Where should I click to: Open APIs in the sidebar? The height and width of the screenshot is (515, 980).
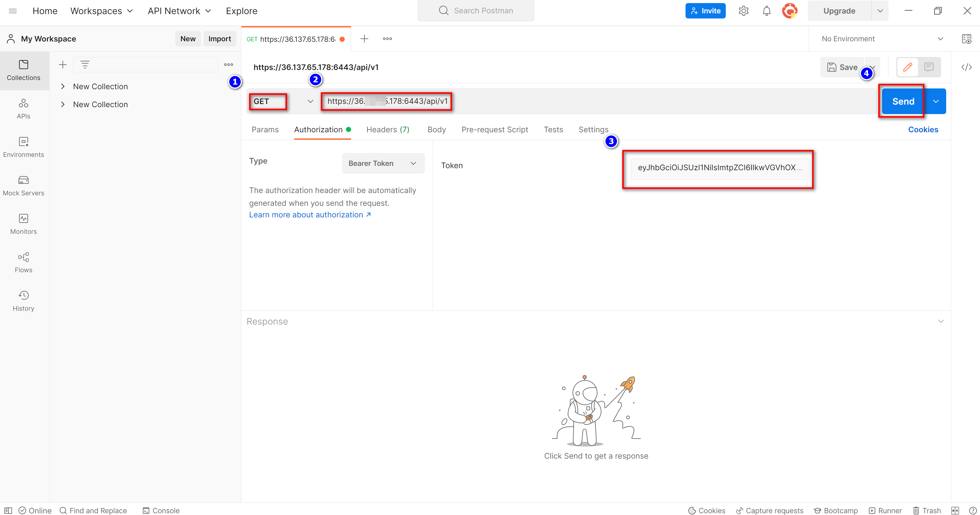coord(24,109)
